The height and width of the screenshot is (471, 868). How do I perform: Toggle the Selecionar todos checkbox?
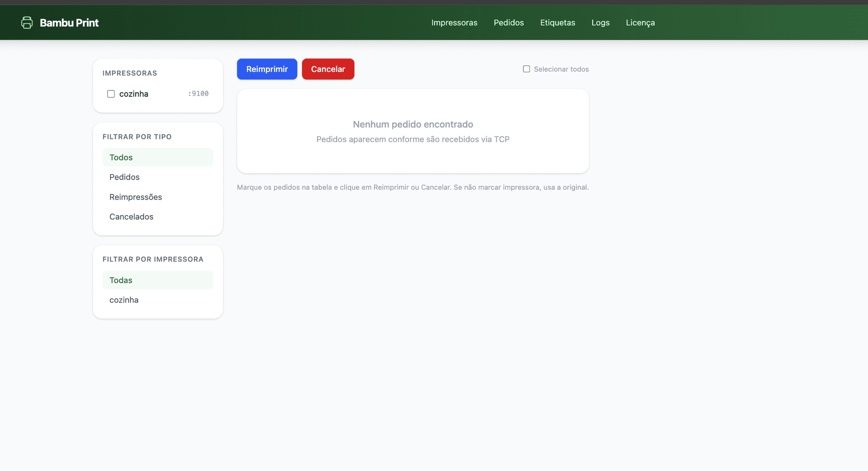[x=526, y=69]
